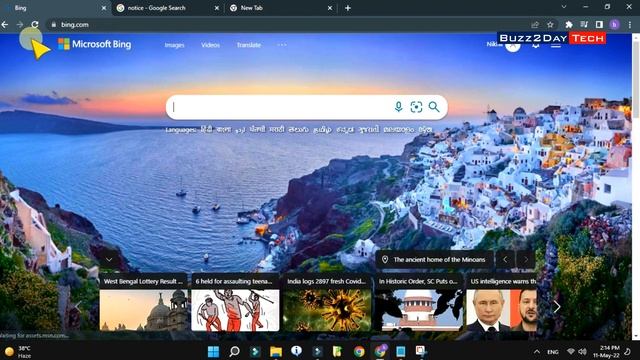Open 6 held for assaulting news headline
Viewport: 640px width, 360px height.
233,281
